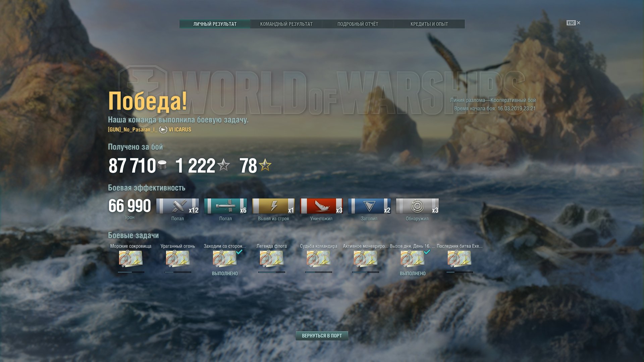The height and width of the screenshot is (362, 644).
Task: Click the 66 990 damage value
Action: coord(130,206)
